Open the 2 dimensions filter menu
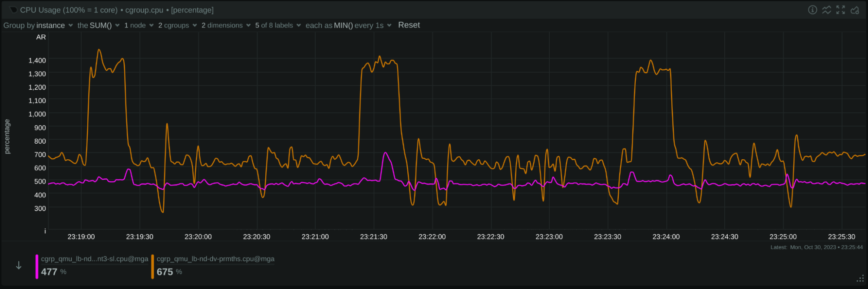The height and width of the screenshot is (289, 868). 226,26
